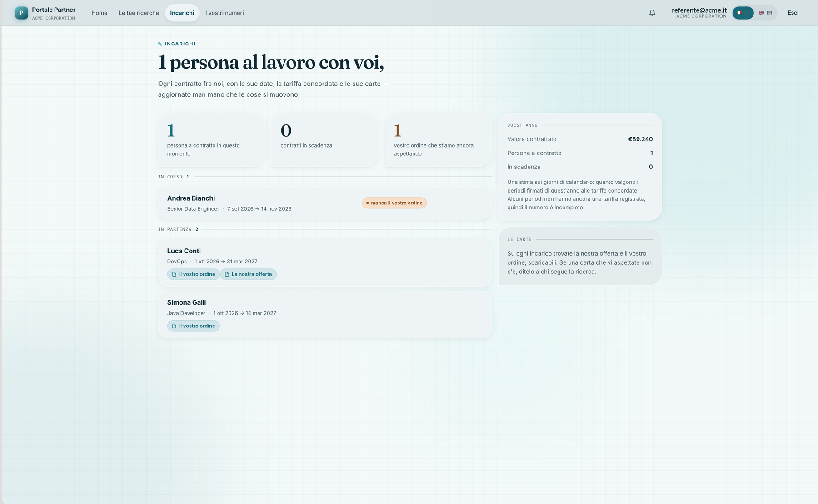Click referente@acme.it account label

click(x=699, y=10)
